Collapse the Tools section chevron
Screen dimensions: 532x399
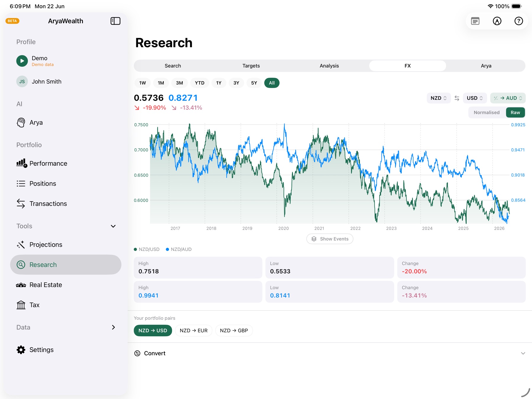click(113, 226)
